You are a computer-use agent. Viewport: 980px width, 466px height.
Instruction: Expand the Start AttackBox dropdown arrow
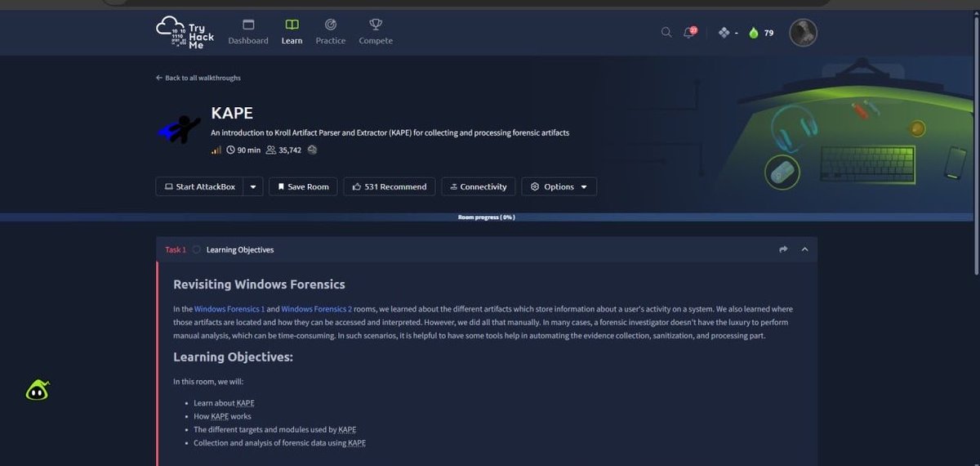click(253, 186)
